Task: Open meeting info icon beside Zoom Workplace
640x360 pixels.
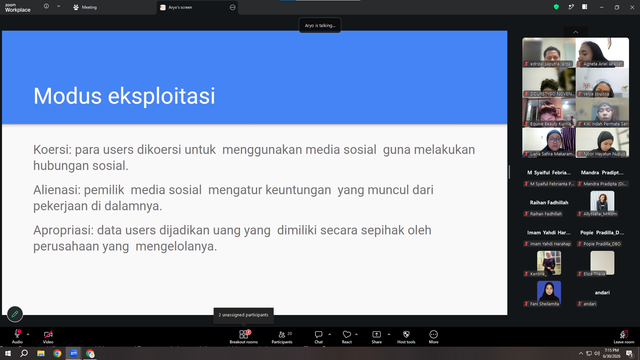Action: click(46, 7)
